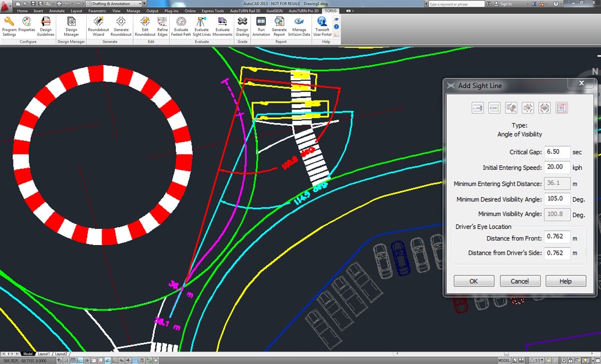Image resolution: width=601 pixels, height=364 pixels.
Task: Open the AutoCAD application menu button
Action: (x=6, y=5)
